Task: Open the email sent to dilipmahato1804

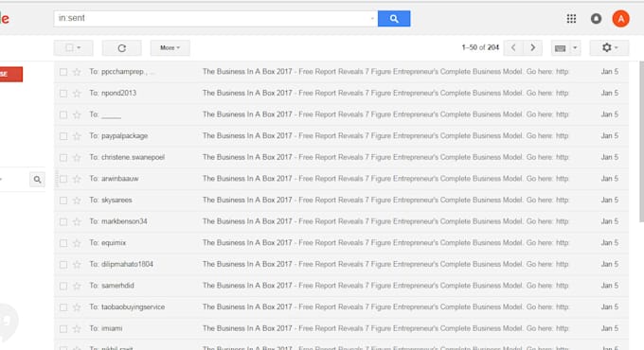Action: pyautogui.click(x=341, y=264)
